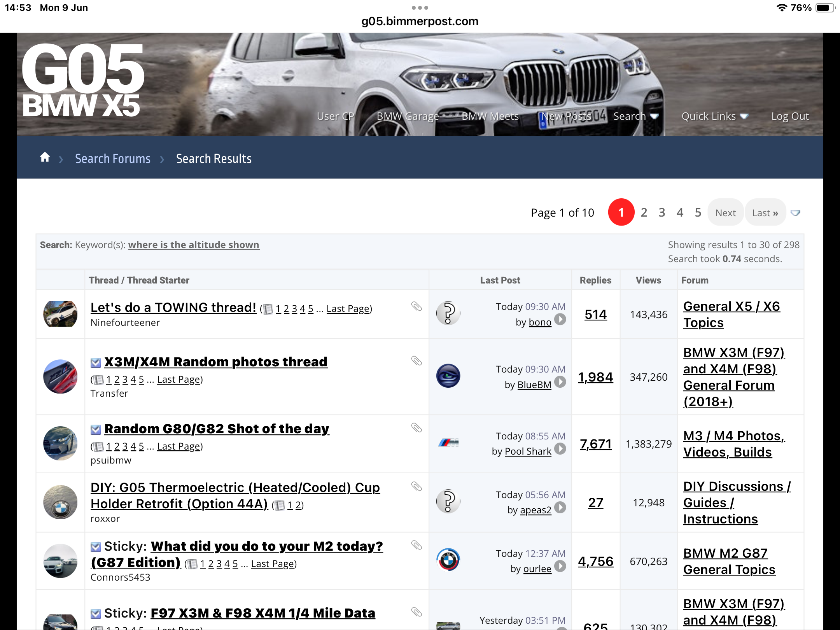View attachments icon for M2 today thread
This screenshot has width=840, height=630.
416,545
